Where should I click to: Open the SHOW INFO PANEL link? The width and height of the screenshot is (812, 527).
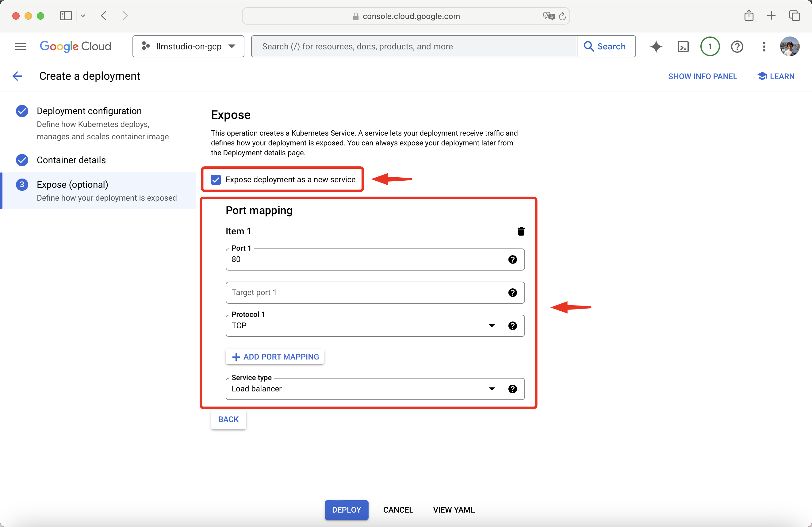pyautogui.click(x=703, y=76)
